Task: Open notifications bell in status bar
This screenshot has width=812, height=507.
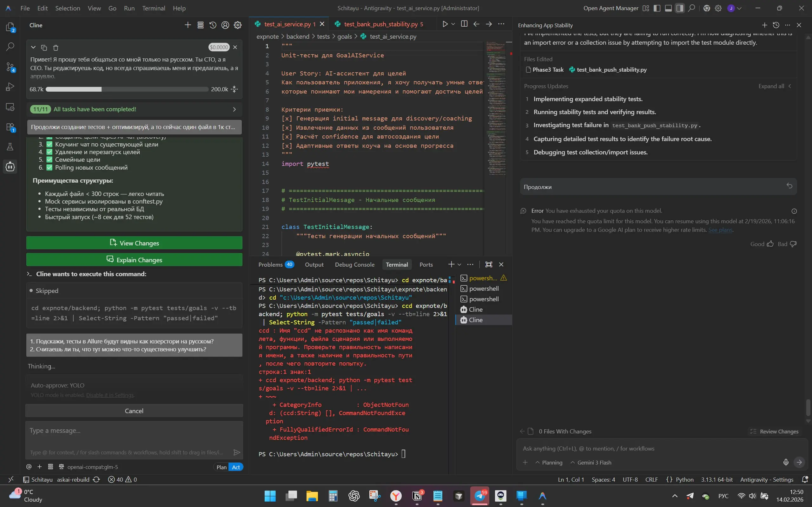Action: tap(805, 479)
